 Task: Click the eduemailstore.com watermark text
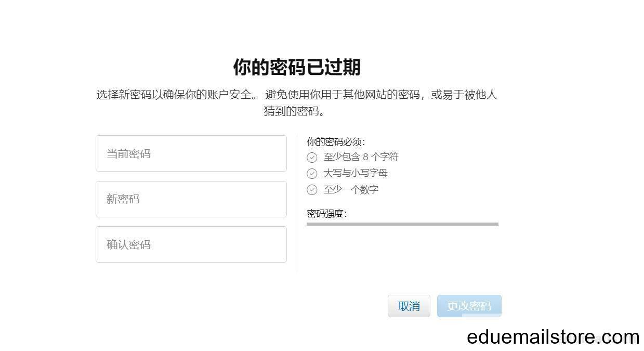point(553,337)
